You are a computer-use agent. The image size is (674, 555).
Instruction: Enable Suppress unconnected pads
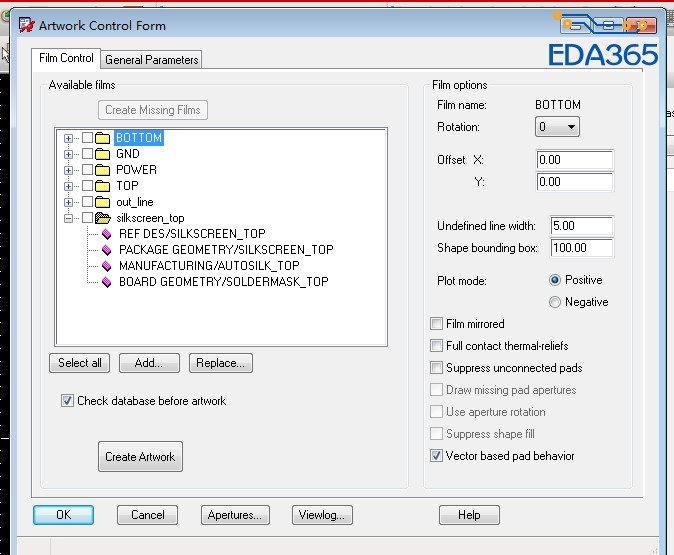coord(436,368)
